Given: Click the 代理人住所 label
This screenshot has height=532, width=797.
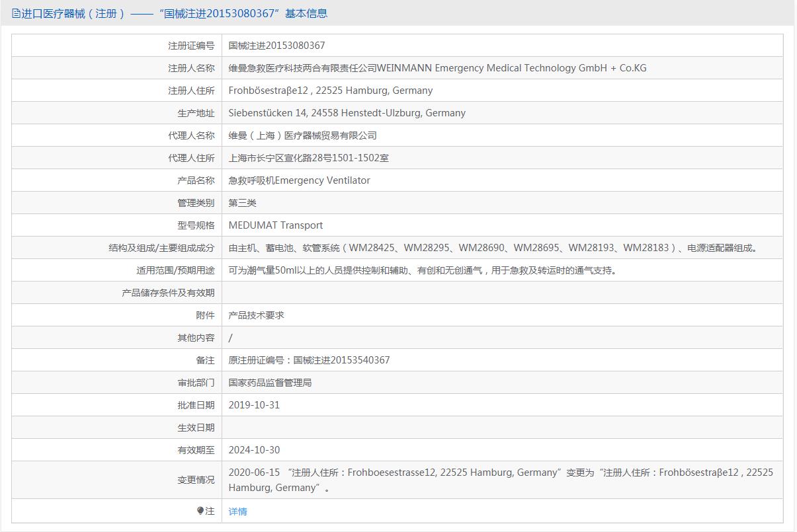Looking at the screenshot, I should point(191,158).
